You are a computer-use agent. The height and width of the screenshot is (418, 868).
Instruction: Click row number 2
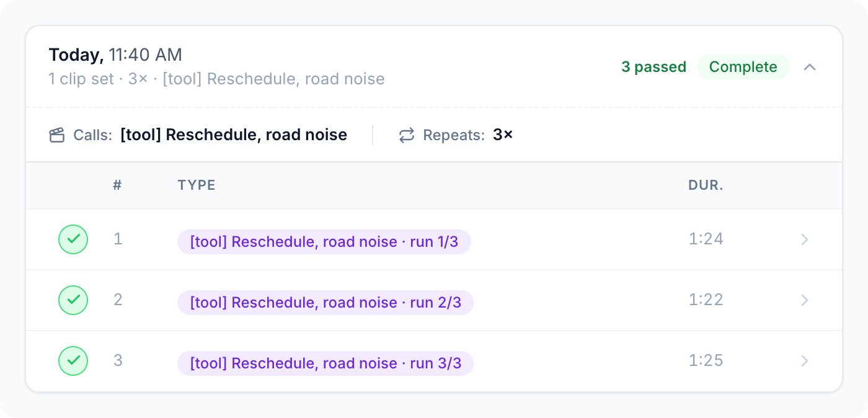[x=118, y=300]
